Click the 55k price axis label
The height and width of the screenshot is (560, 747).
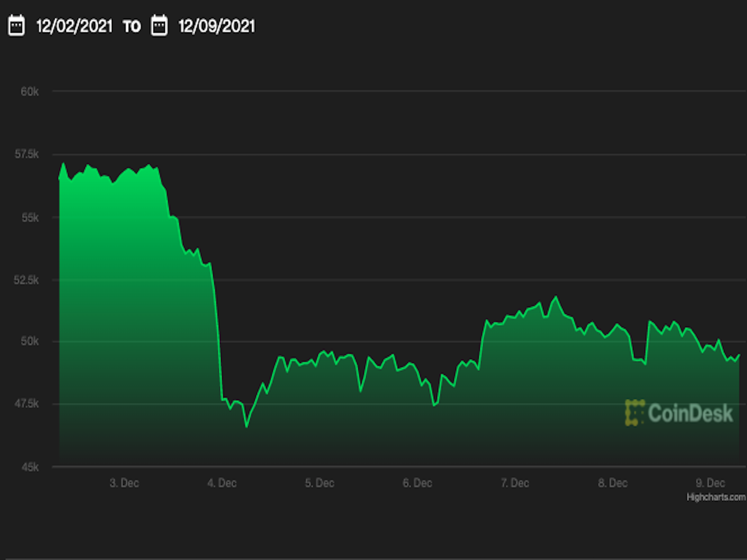(30, 218)
